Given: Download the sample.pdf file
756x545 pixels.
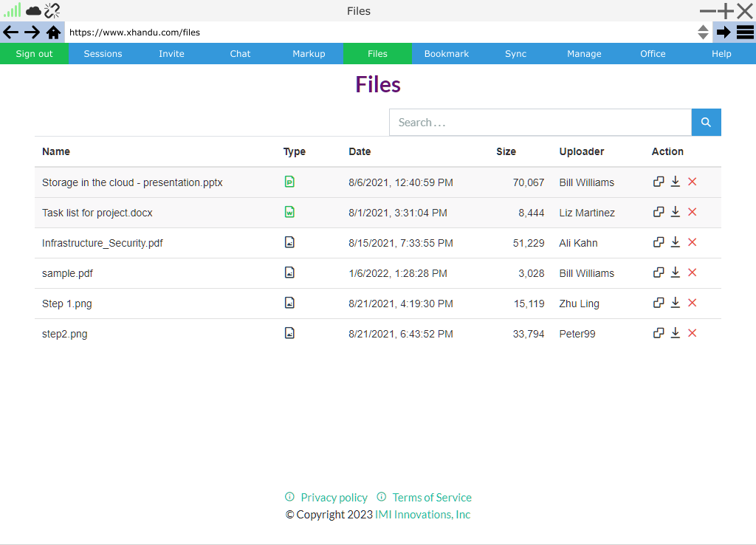Looking at the screenshot, I should pyautogui.click(x=675, y=272).
